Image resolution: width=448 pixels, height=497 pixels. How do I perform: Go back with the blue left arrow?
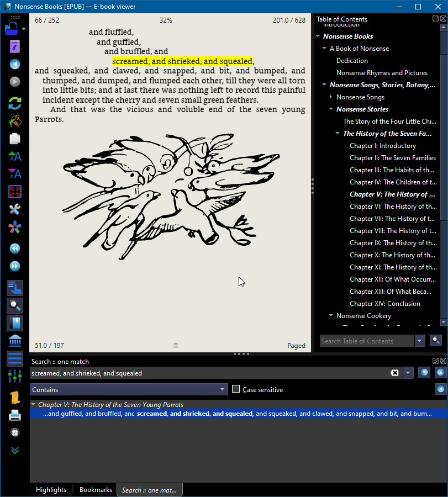click(14, 64)
